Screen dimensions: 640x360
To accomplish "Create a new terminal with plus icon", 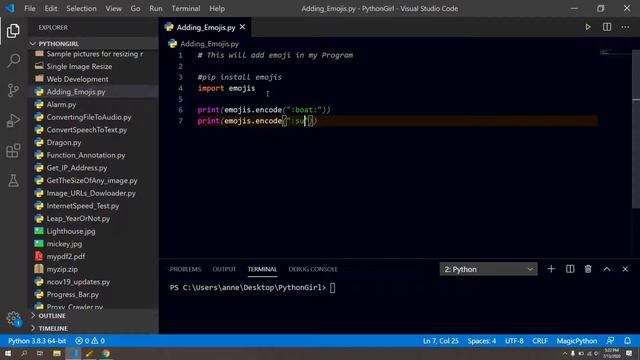I will tap(551, 269).
